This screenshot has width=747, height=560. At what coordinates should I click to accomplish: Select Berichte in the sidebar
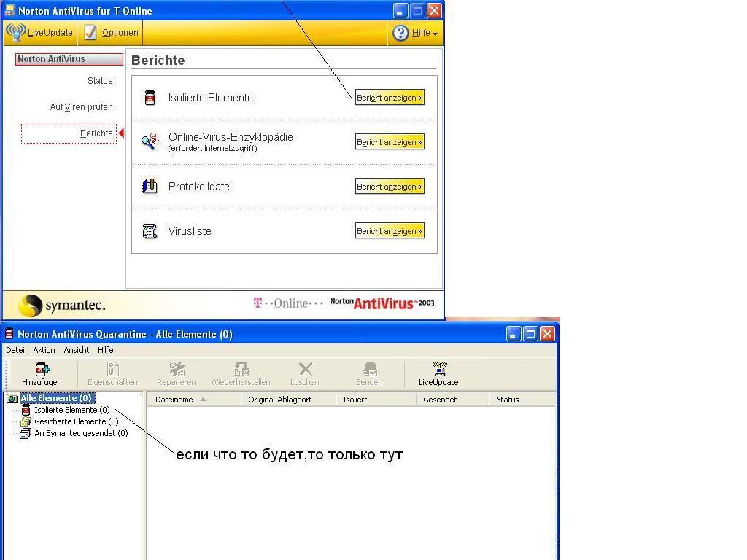[x=69, y=133]
